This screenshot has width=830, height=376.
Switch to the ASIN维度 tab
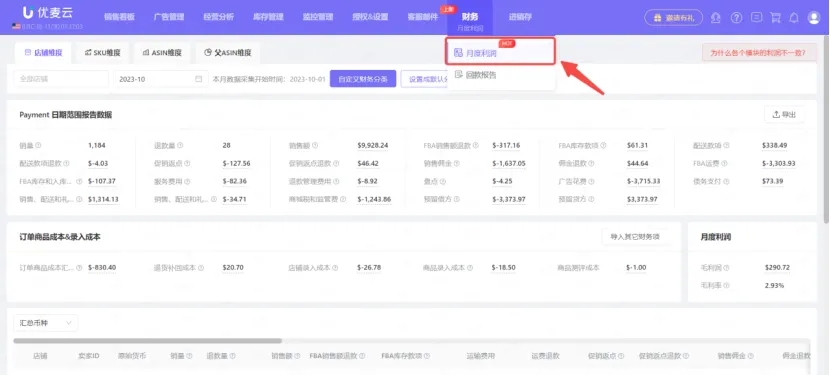(161, 52)
